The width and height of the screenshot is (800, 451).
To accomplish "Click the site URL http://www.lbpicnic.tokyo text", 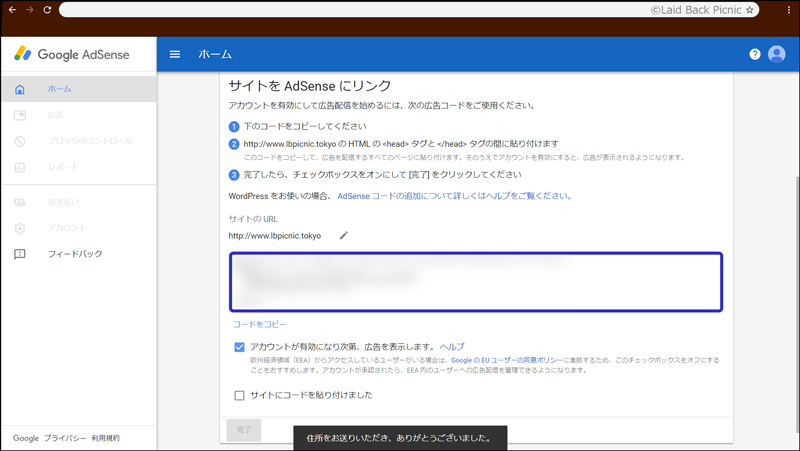I will [274, 236].
